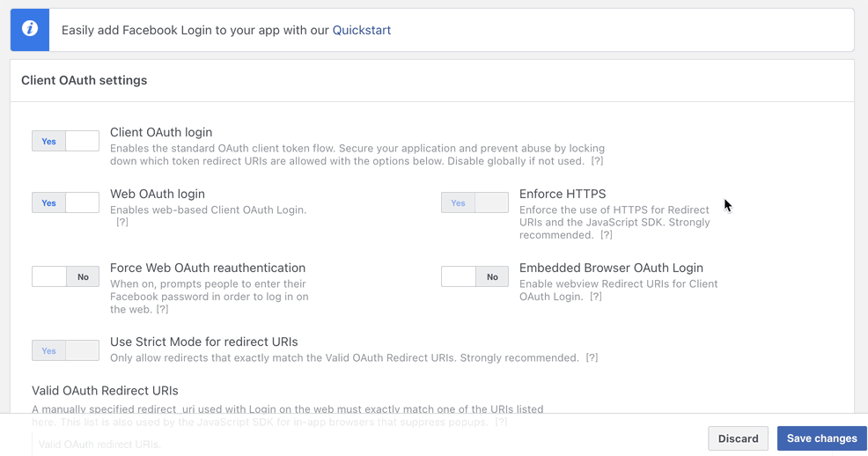This screenshot has width=868, height=456.
Task: Open Embedded Browser OAuth Login help marker
Action: 596,297
